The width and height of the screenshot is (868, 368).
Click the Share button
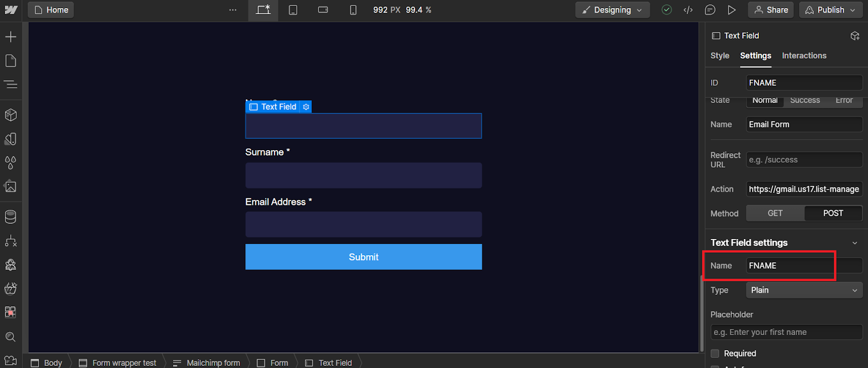point(771,10)
